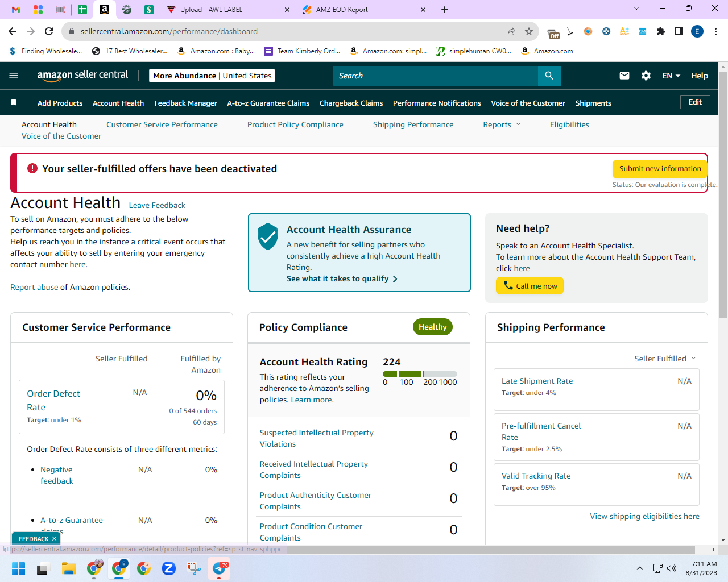Open View shipping eligibilities here link

tap(644, 516)
